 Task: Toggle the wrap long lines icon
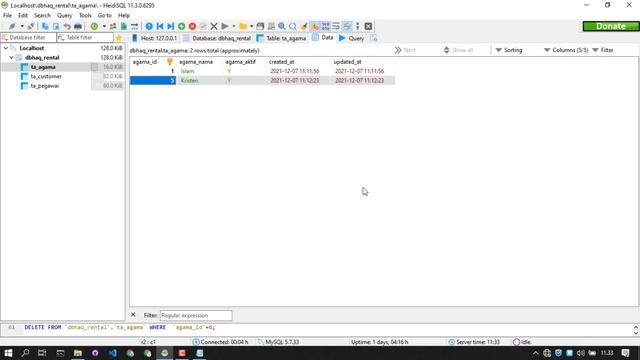tap(336, 26)
